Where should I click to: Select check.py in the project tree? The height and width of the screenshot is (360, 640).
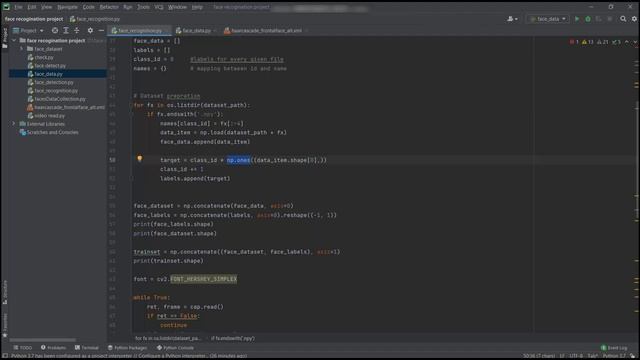(x=44, y=57)
